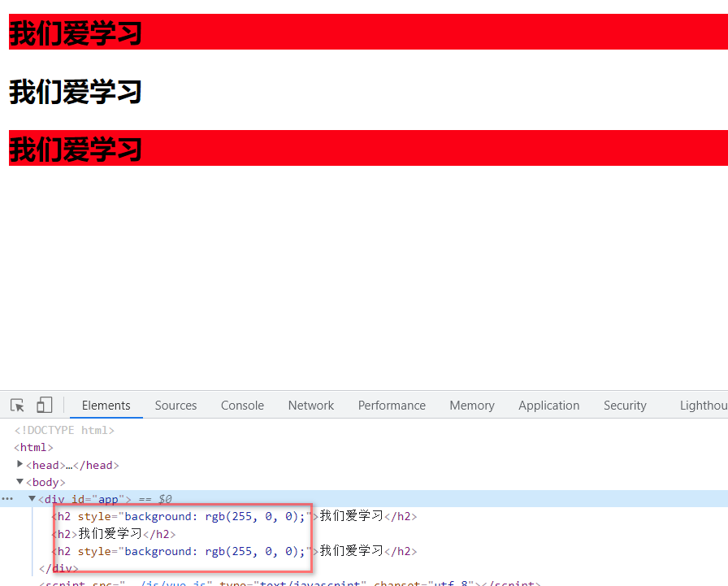Collapse the div id app node
The height and width of the screenshot is (586, 728).
click(32, 499)
